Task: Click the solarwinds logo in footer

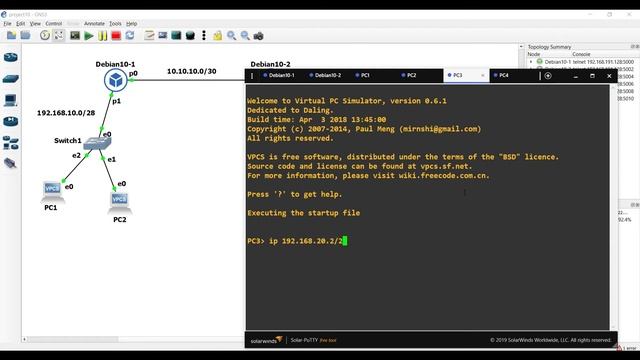Action: coord(266,340)
